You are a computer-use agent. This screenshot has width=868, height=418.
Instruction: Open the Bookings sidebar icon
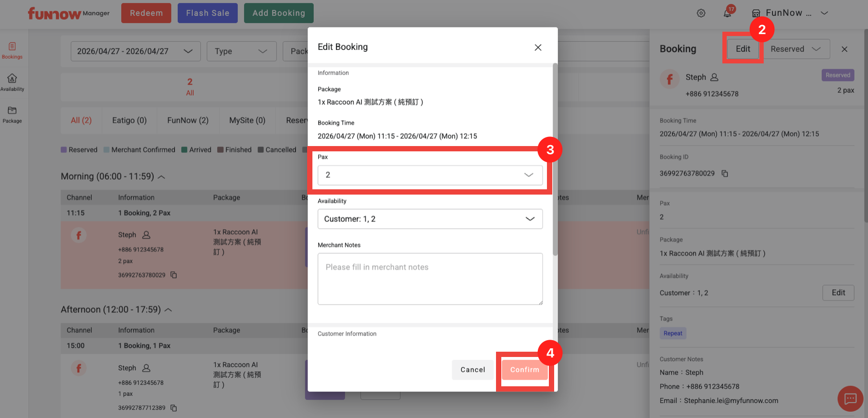(x=12, y=50)
